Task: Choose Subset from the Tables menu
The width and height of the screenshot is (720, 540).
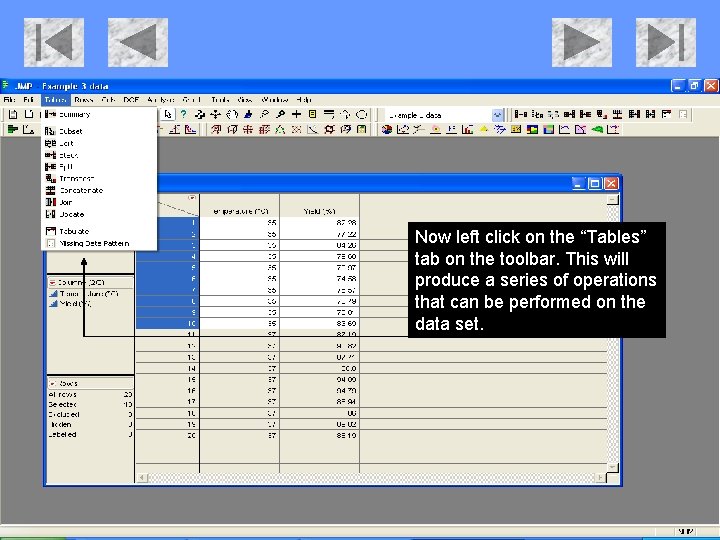Action: pos(99,131)
